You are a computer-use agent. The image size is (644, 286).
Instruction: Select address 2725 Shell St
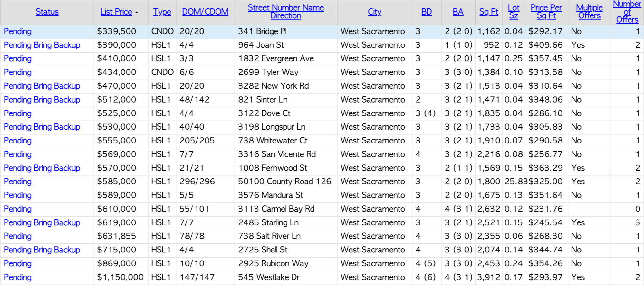pos(263,250)
